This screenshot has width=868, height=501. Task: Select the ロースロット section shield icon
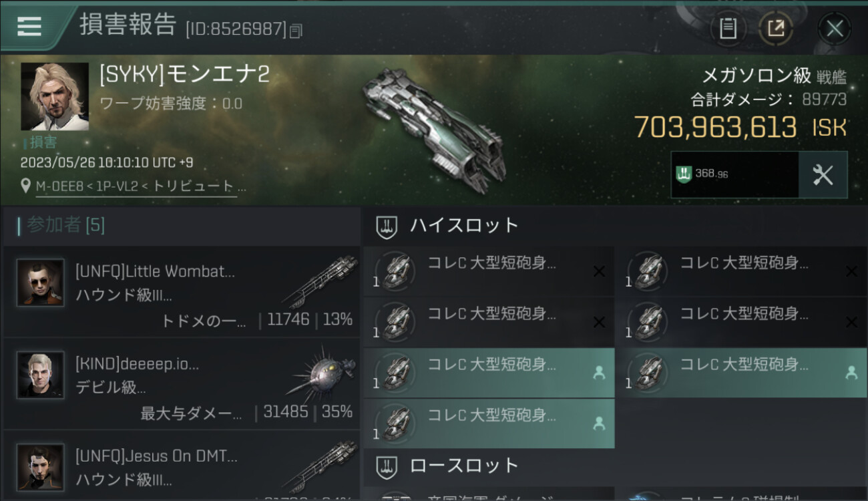point(385,466)
